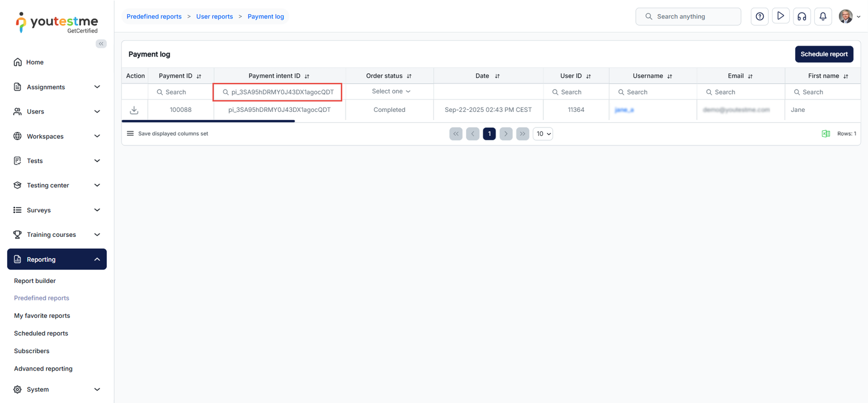Change rows per page dropdown
Viewport: 868px width, 403px height.
point(542,134)
